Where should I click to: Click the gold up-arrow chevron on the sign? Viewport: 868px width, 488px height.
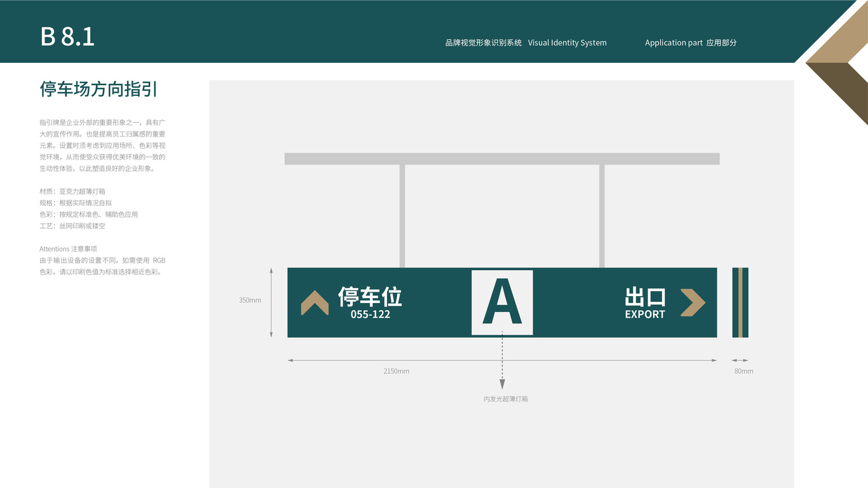pyautogui.click(x=315, y=302)
